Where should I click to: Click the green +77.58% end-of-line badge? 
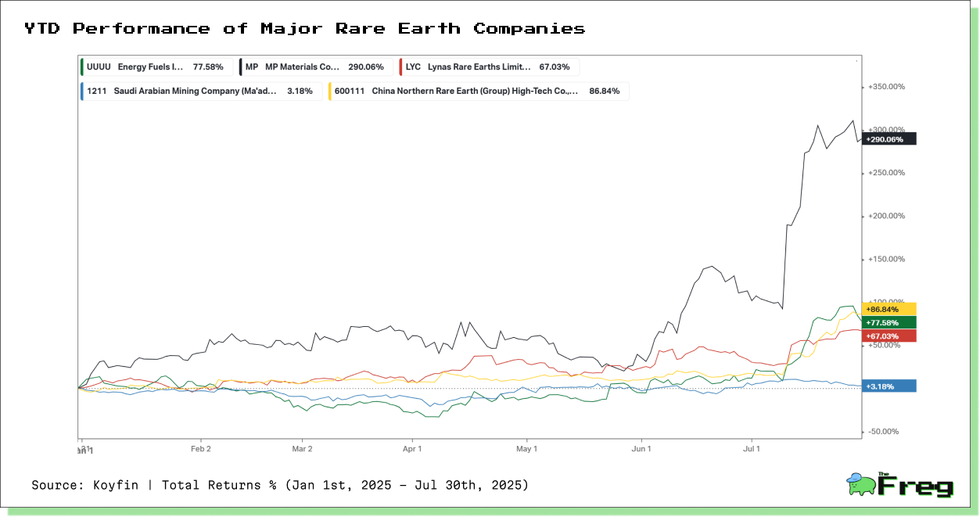tap(888, 322)
